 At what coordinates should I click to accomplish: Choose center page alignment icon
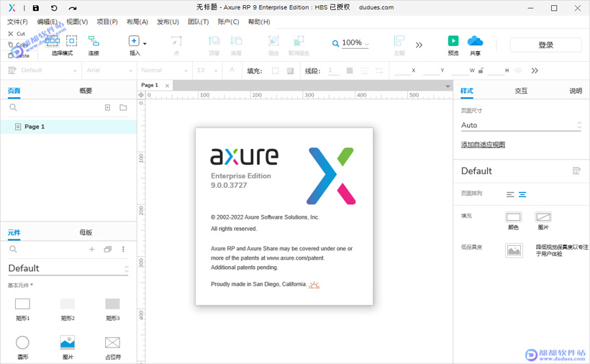[x=522, y=194]
